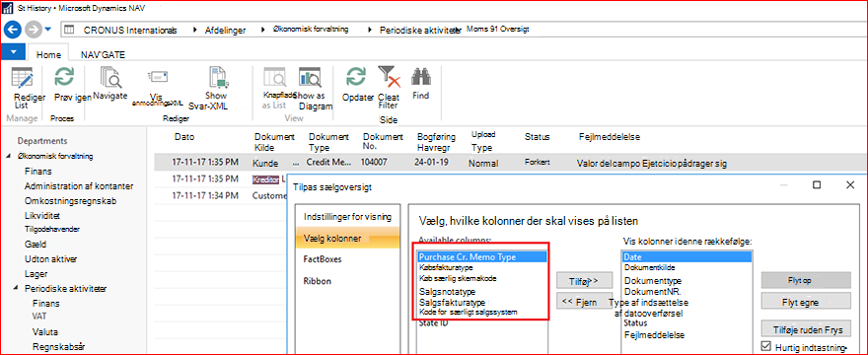Click the Clear Filter funnel icon

pos(389,78)
